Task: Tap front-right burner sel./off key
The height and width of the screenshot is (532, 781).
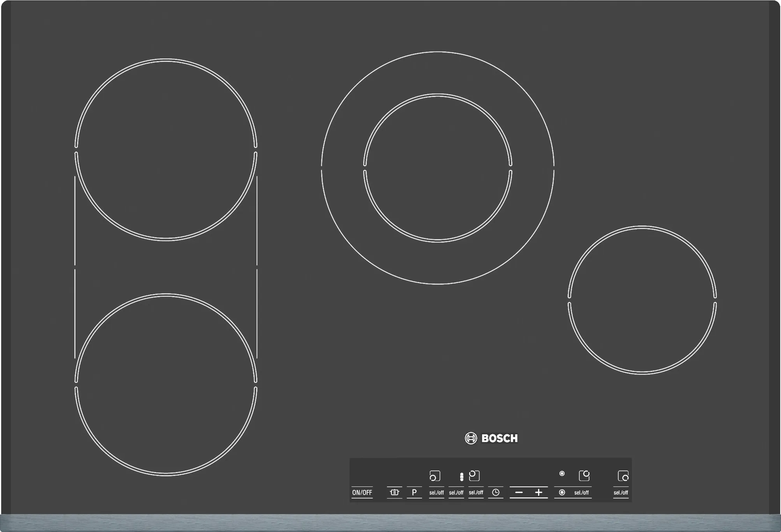Action: tap(621, 492)
